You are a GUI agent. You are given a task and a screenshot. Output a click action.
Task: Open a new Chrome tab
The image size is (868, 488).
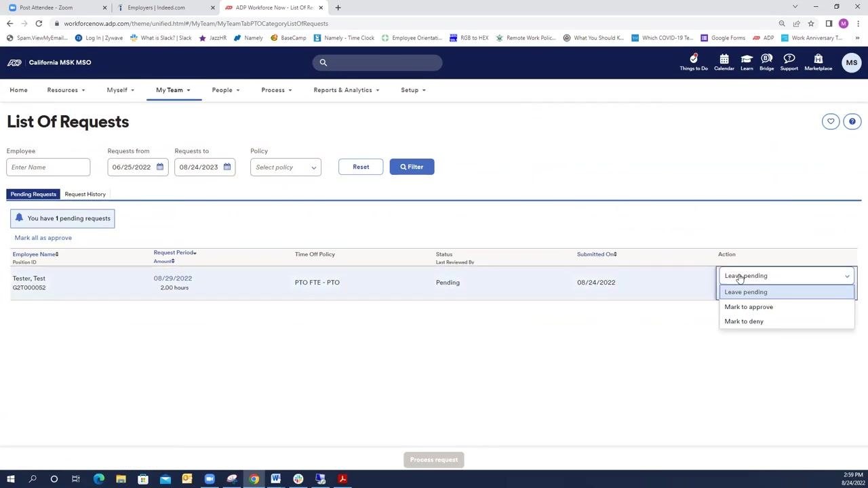coord(338,7)
